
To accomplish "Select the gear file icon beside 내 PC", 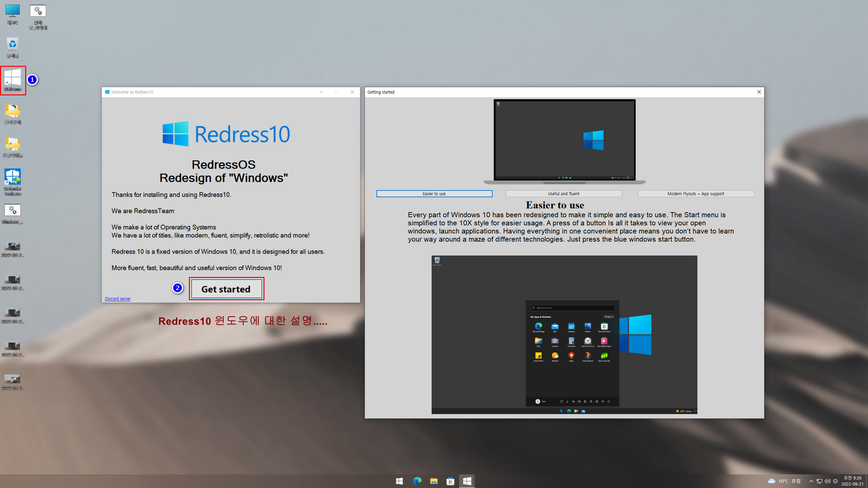I will click(38, 16).
